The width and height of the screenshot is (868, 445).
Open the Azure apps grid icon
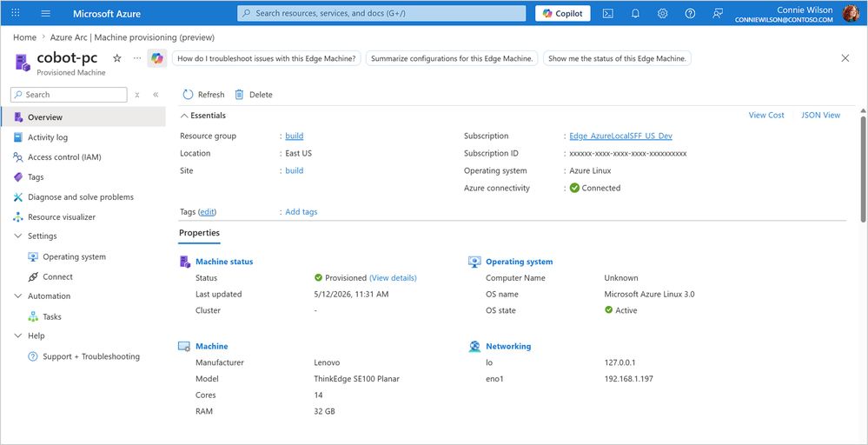(x=16, y=13)
